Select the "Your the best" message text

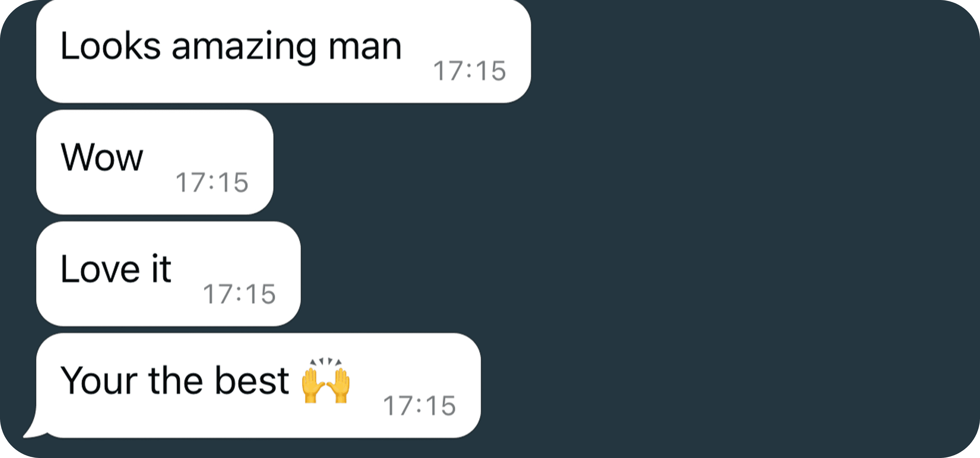point(175,381)
